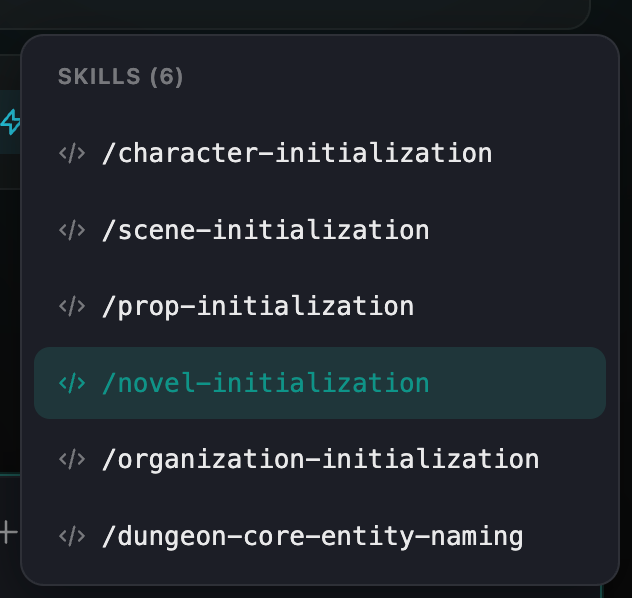This screenshot has height=598, width=632.
Task: Run the highlighted /novel-initialization skill
Action: point(265,383)
